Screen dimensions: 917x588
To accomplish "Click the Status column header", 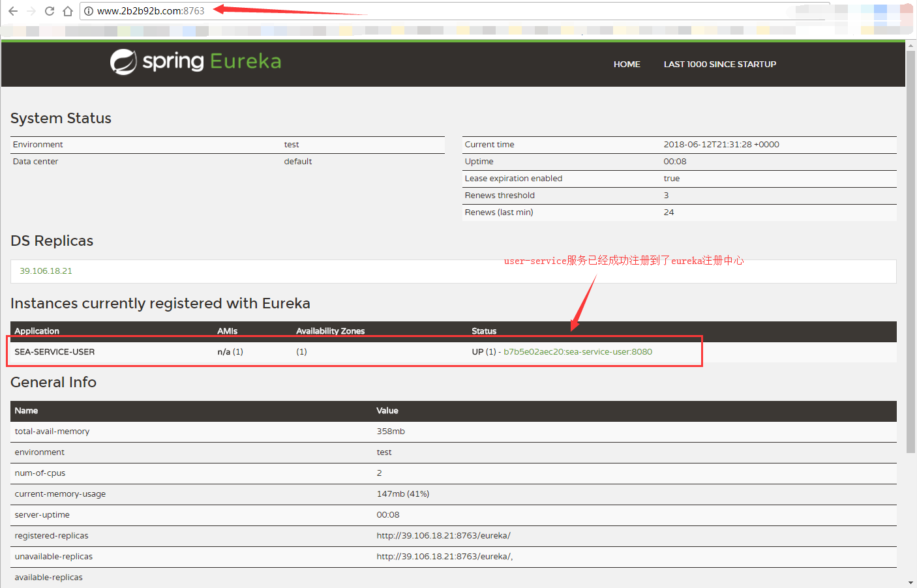I will 484,331.
